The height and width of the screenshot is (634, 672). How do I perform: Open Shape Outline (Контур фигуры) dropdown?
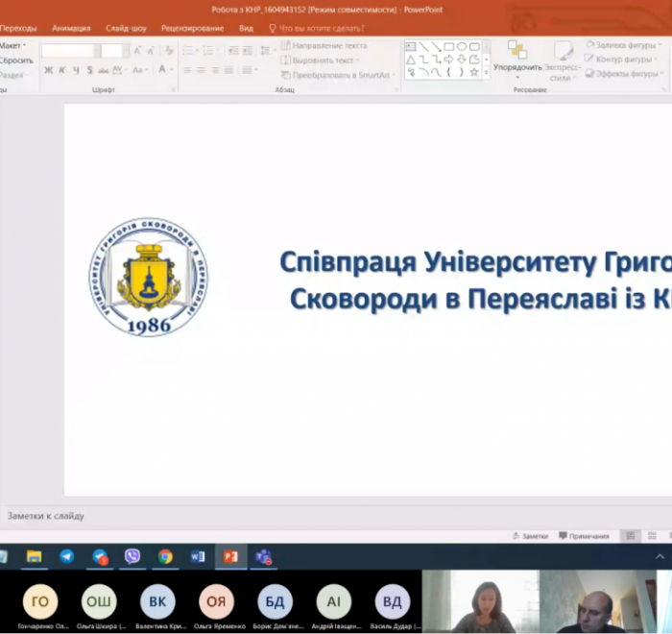620,60
